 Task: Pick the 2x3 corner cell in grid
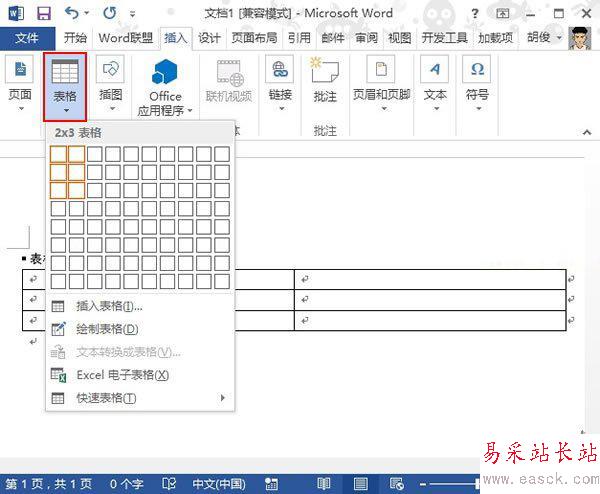77,191
